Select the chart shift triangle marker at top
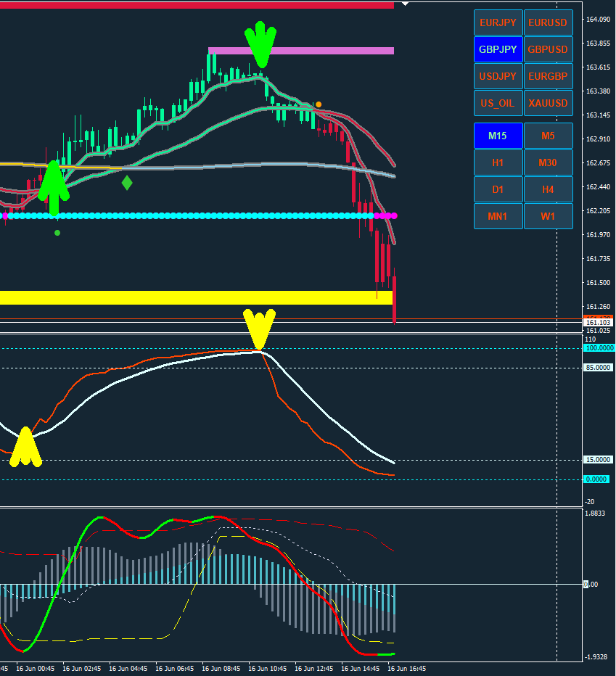616x676 pixels. point(405,4)
